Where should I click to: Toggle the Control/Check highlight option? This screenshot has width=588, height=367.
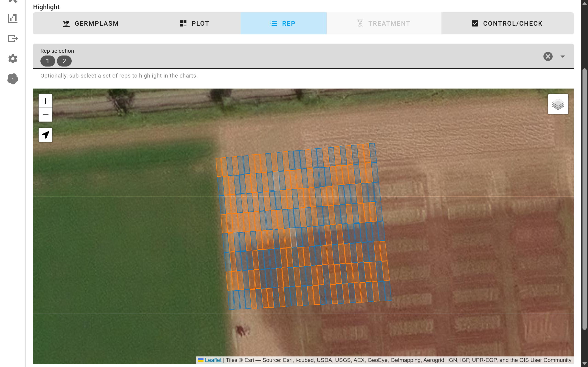pyautogui.click(x=507, y=24)
